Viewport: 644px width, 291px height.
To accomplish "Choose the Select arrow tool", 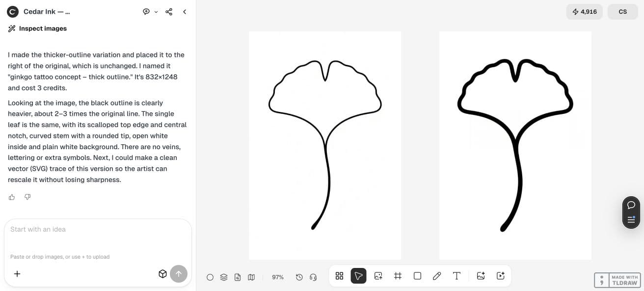I will pos(359,276).
